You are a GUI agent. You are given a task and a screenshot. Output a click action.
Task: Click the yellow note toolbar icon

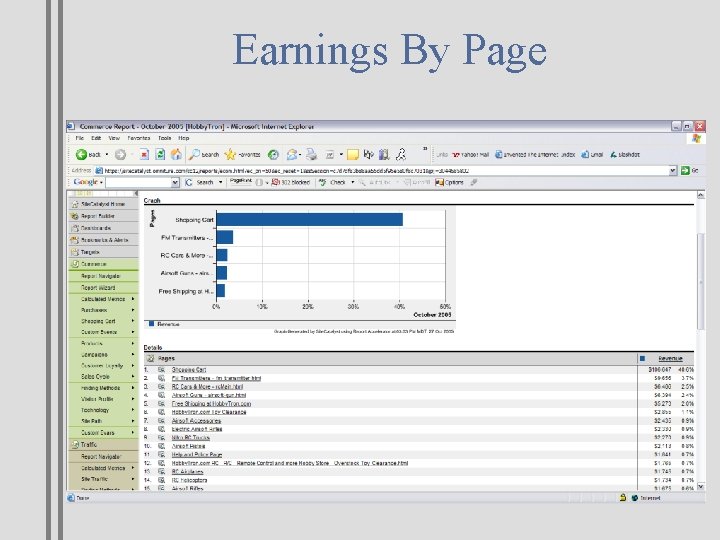pyautogui.click(x=353, y=155)
